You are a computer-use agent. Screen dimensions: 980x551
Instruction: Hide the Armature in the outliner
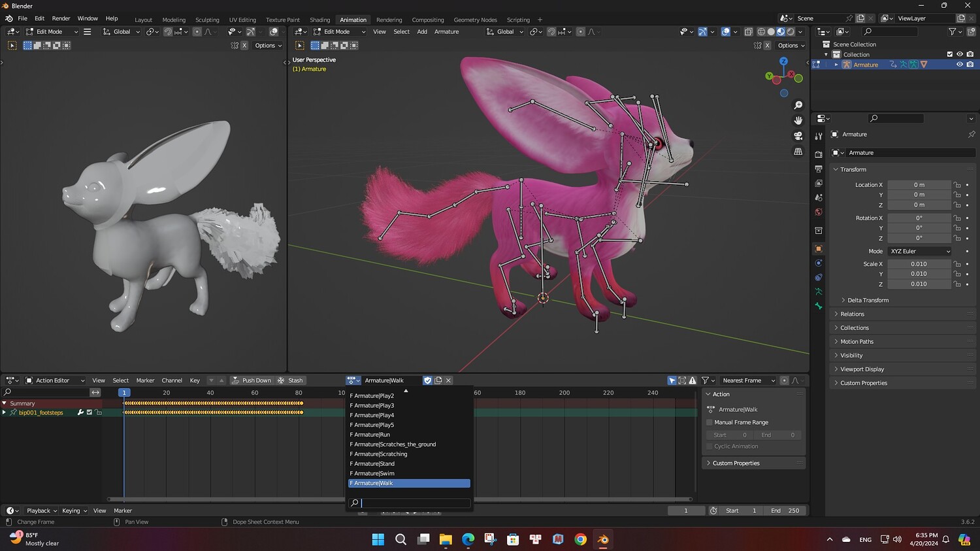coord(960,65)
